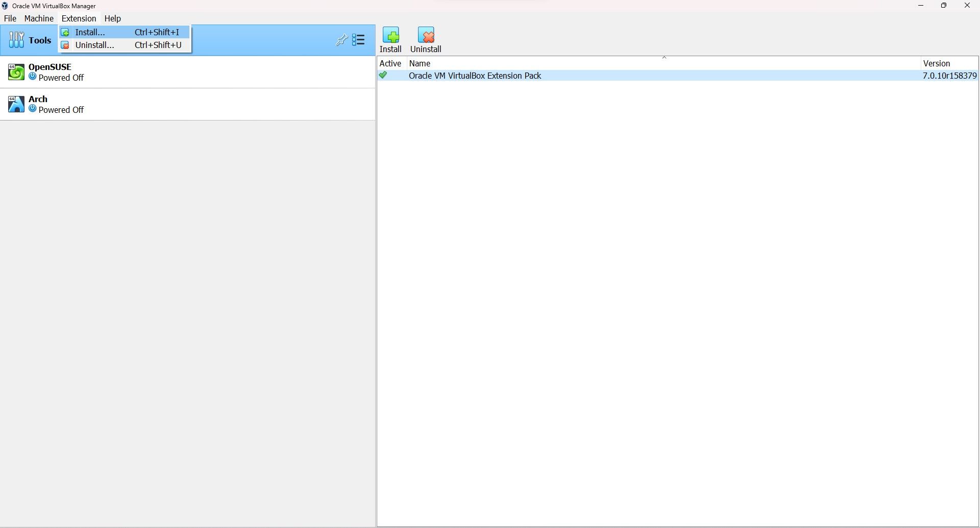Click the powered off status indicator for OpenSUSE
This screenshot has width=980, height=528.
pos(32,77)
